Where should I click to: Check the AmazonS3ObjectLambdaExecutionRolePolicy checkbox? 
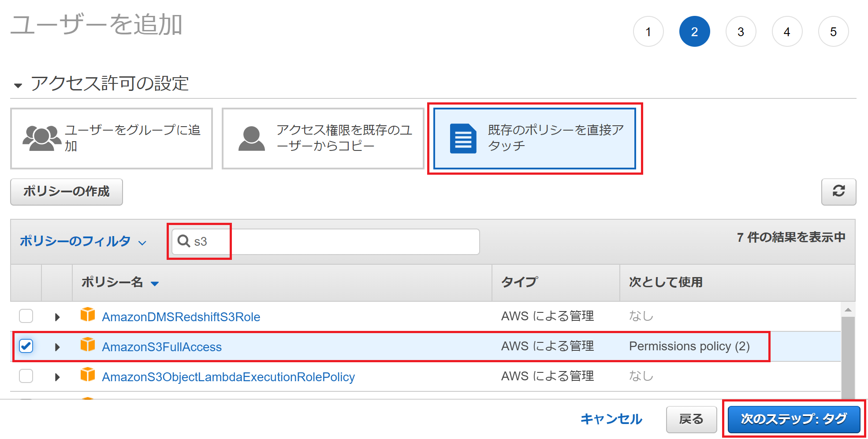(26, 376)
